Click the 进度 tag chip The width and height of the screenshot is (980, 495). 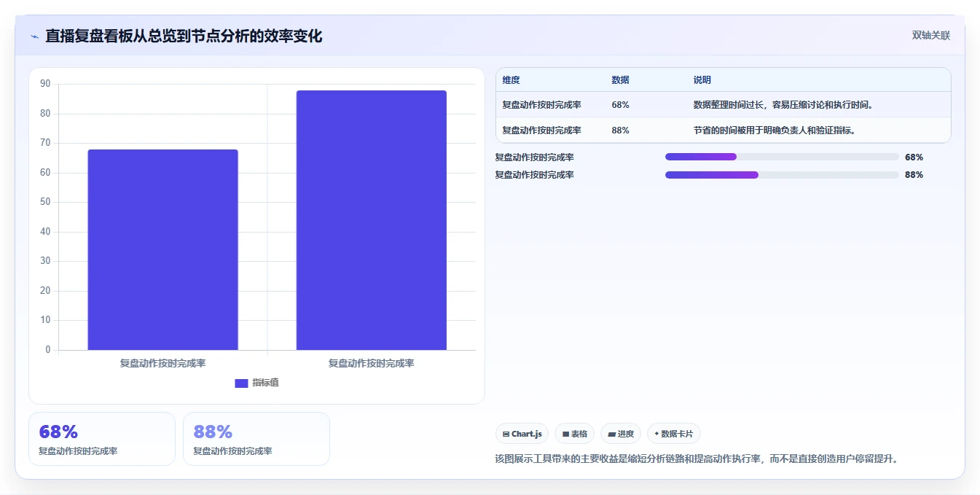[x=621, y=434]
